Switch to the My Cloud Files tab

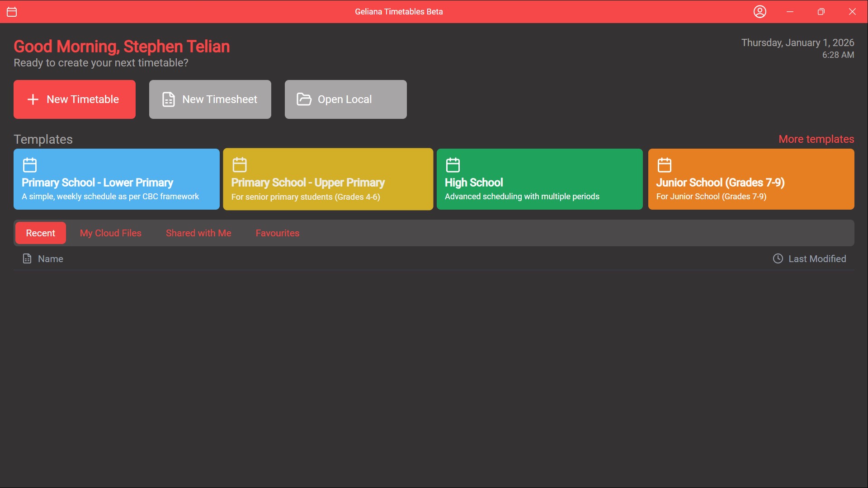(x=110, y=233)
